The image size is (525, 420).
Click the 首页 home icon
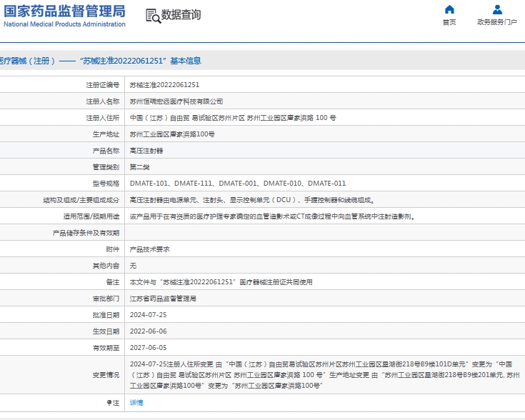449,9
